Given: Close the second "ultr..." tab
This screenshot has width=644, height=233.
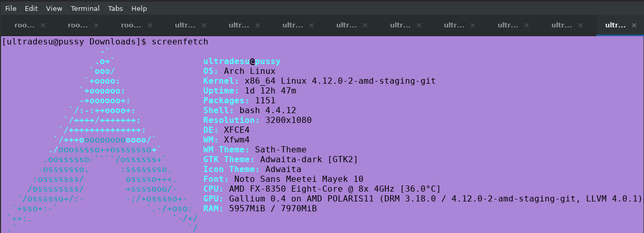Looking at the screenshot, I should (x=258, y=25).
